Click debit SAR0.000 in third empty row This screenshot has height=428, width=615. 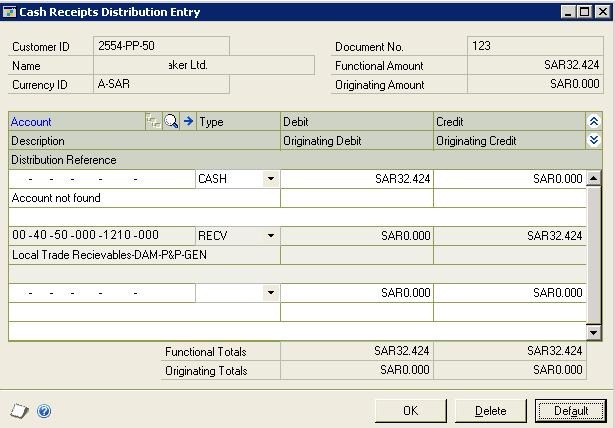point(357,293)
